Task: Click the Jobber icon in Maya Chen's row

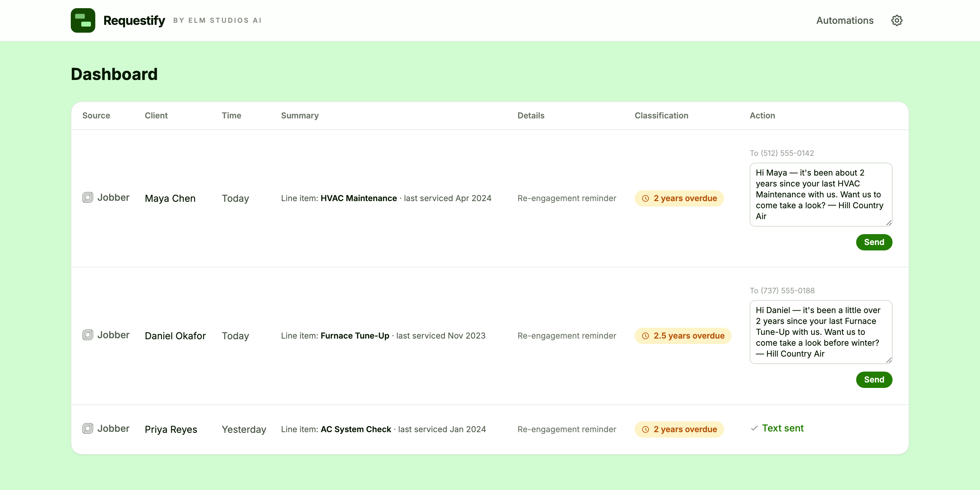Action: tap(87, 197)
